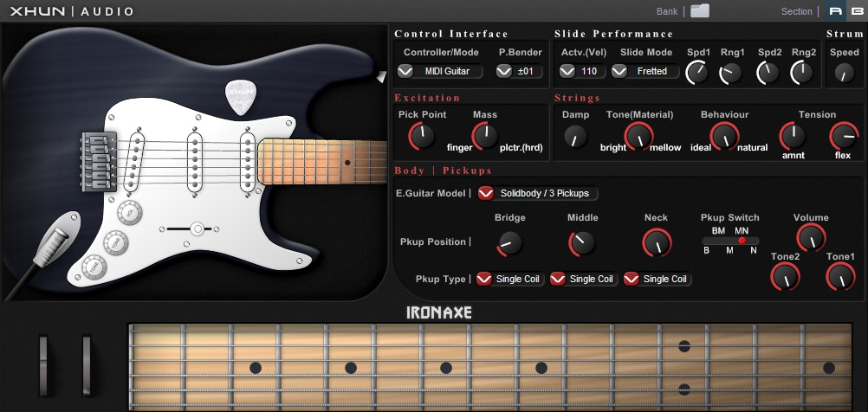Open the P.Bender ±01 dropdown
The height and width of the screenshot is (412, 868).
[x=519, y=71]
